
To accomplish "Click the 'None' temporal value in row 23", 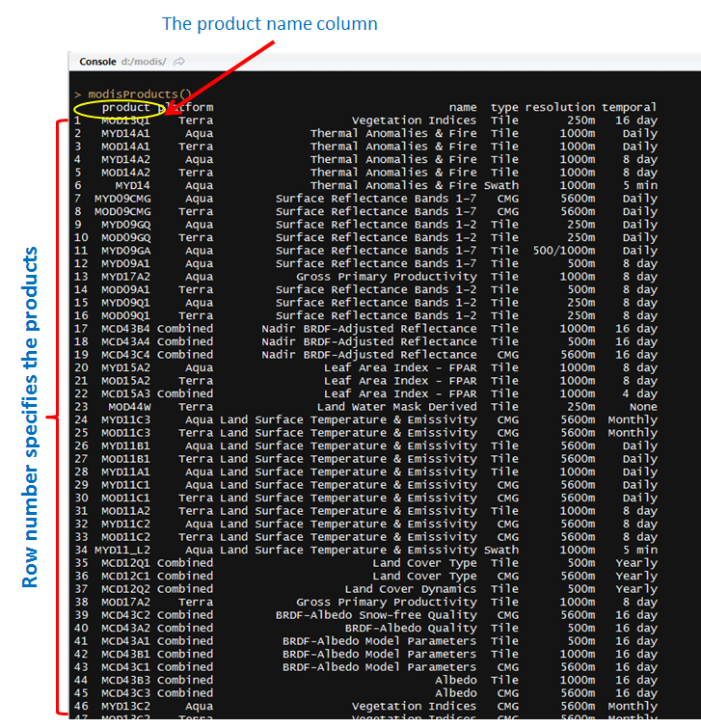I will [x=643, y=407].
